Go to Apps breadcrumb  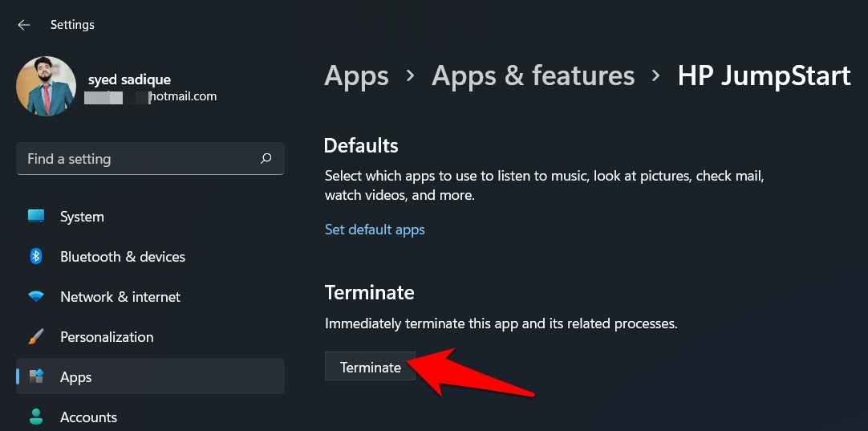point(356,76)
